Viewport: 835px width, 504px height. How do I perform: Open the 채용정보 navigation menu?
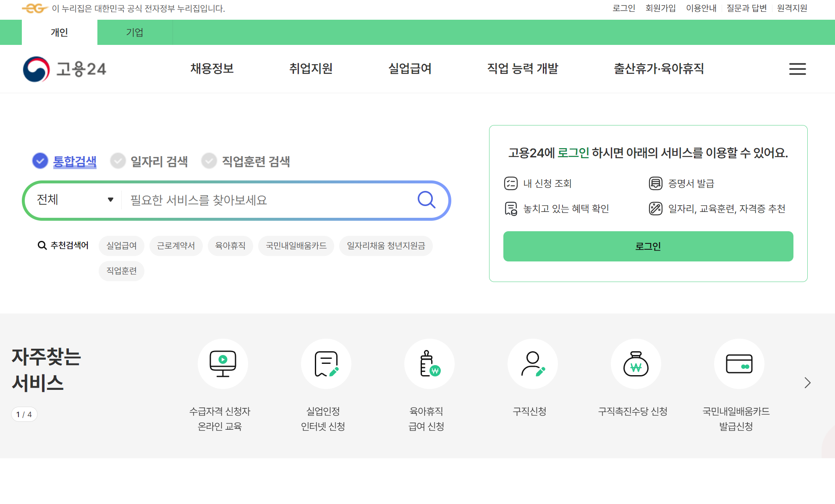[x=212, y=68]
